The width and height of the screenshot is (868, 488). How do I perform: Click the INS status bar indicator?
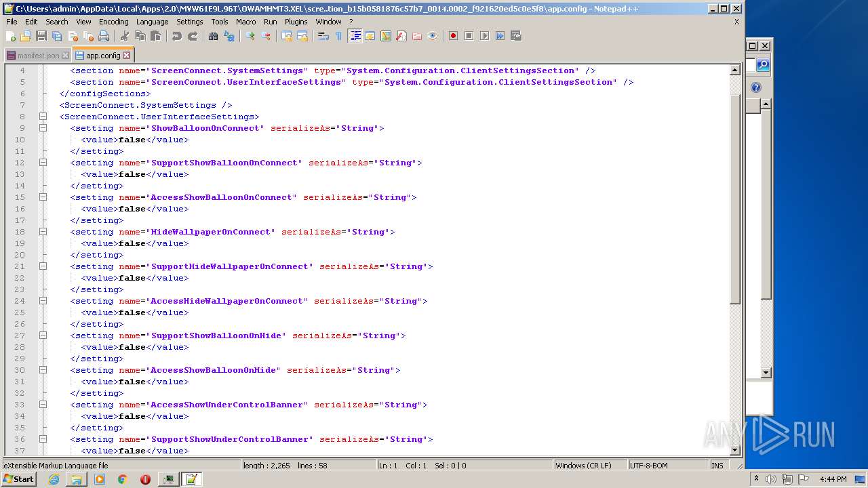pyautogui.click(x=717, y=466)
